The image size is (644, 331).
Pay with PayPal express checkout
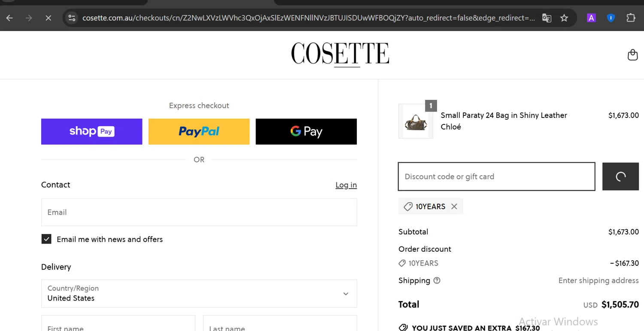tap(199, 132)
